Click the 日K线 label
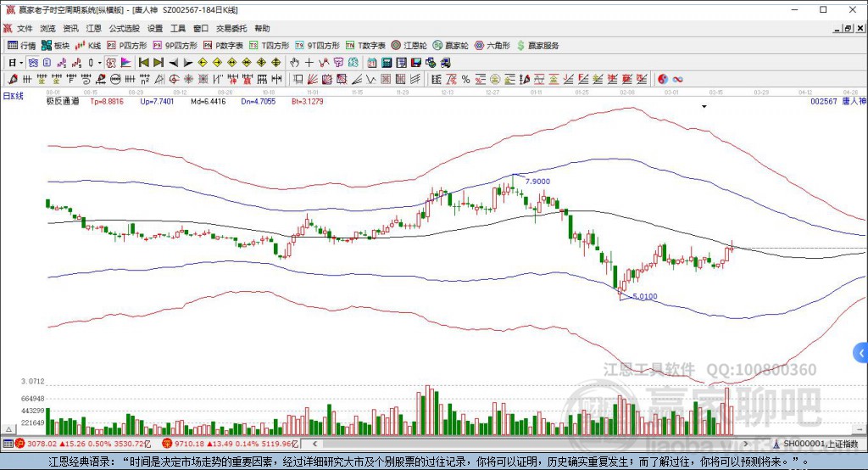This screenshot has height=470, width=868. [14, 96]
